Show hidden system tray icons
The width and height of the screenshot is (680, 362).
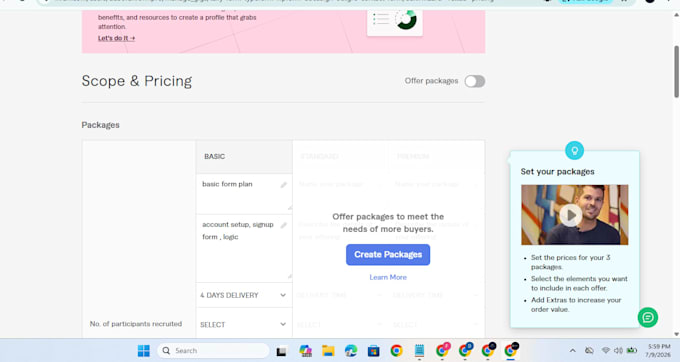572,350
